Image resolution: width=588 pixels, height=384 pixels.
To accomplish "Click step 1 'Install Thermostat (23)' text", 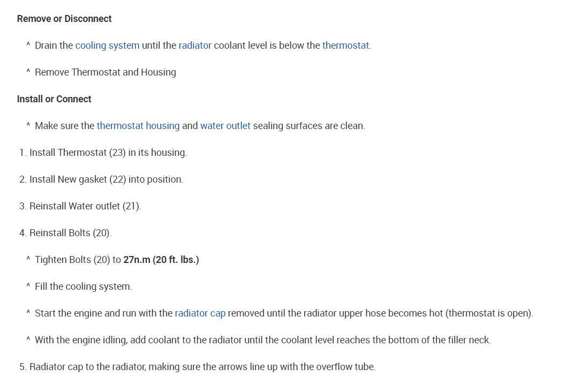I will (108, 153).
